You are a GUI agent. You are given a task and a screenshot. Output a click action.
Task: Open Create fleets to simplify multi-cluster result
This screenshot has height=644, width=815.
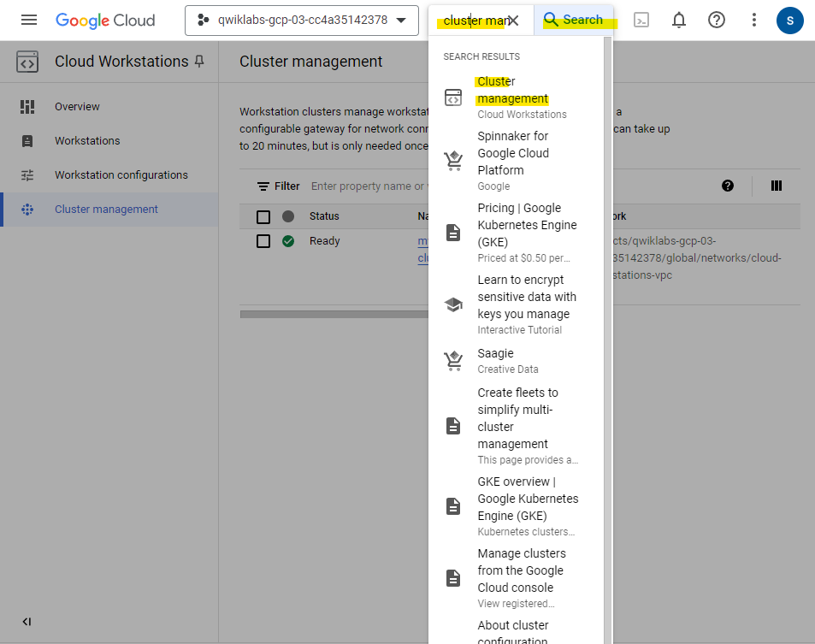coord(517,426)
